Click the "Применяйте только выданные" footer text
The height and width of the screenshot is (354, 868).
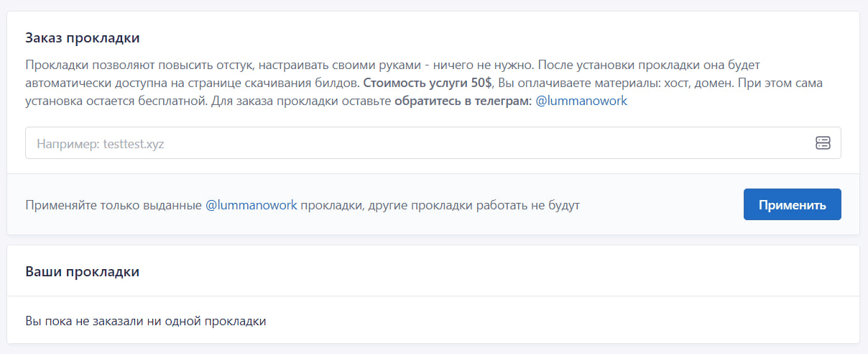[x=114, y=205]
